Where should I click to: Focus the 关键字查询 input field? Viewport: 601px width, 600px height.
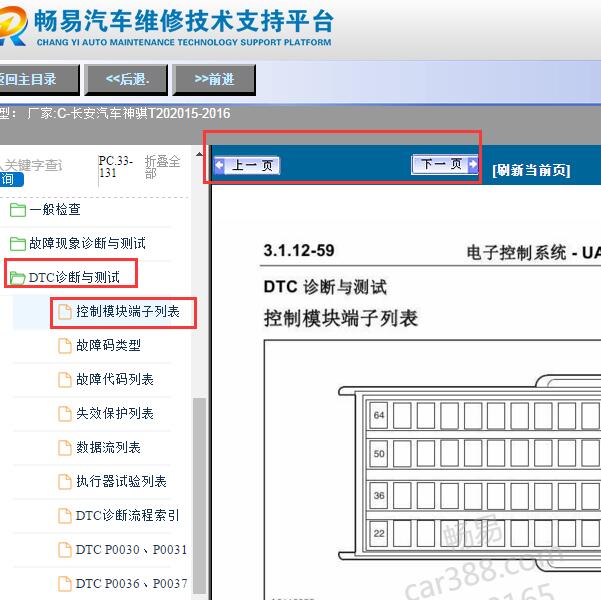[x=31, y=165]
